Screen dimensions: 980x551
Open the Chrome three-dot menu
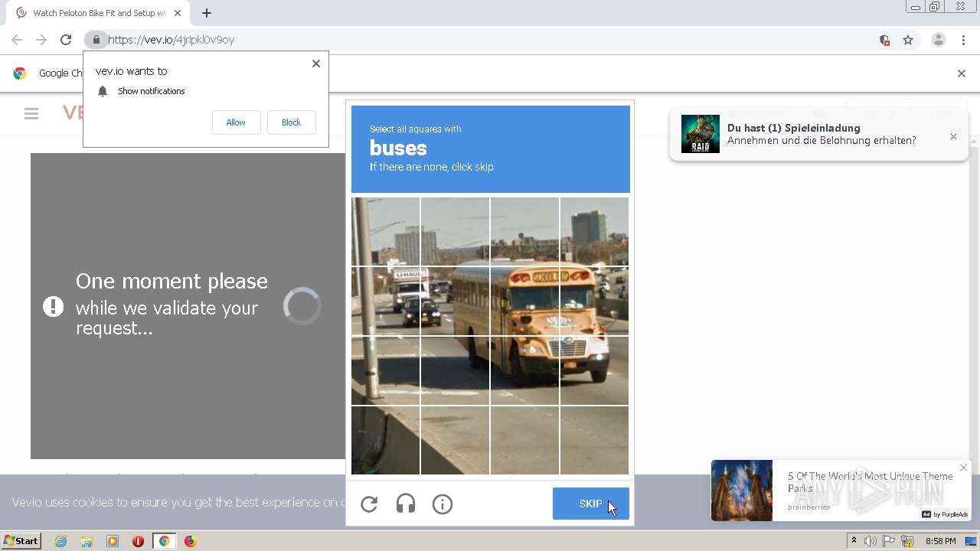tap(963, 40)
